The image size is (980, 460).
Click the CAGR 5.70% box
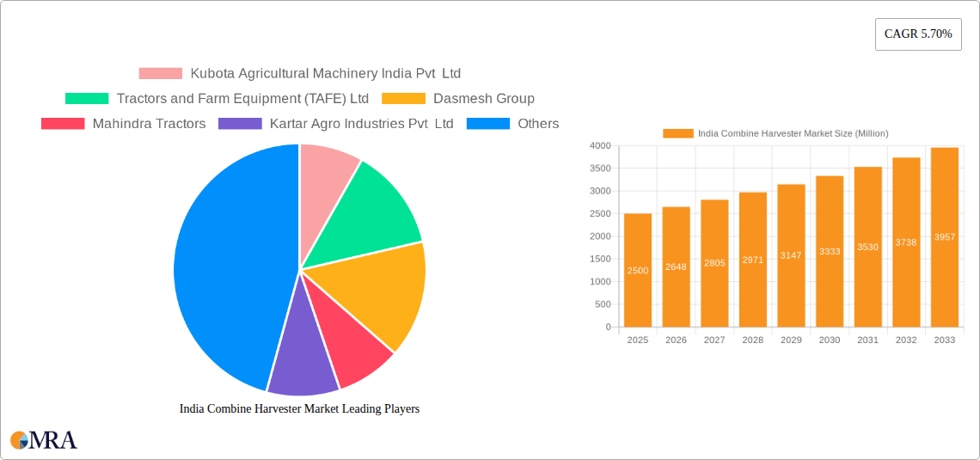[918, 34]
